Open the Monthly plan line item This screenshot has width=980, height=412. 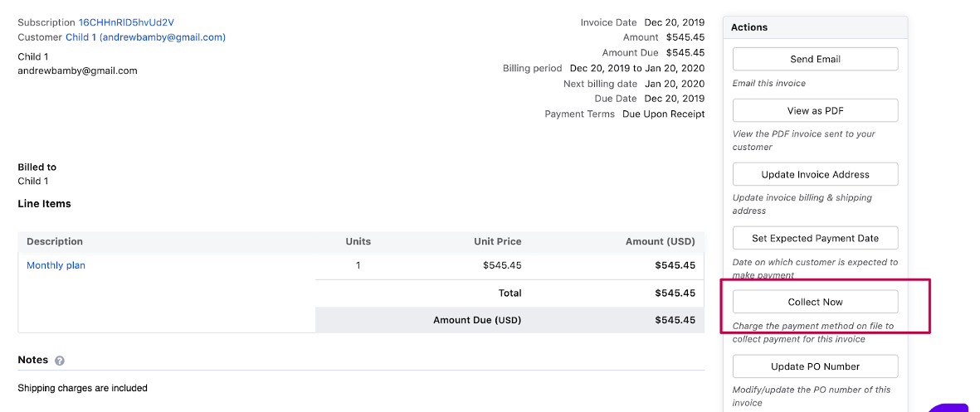[x=56, y=265]
